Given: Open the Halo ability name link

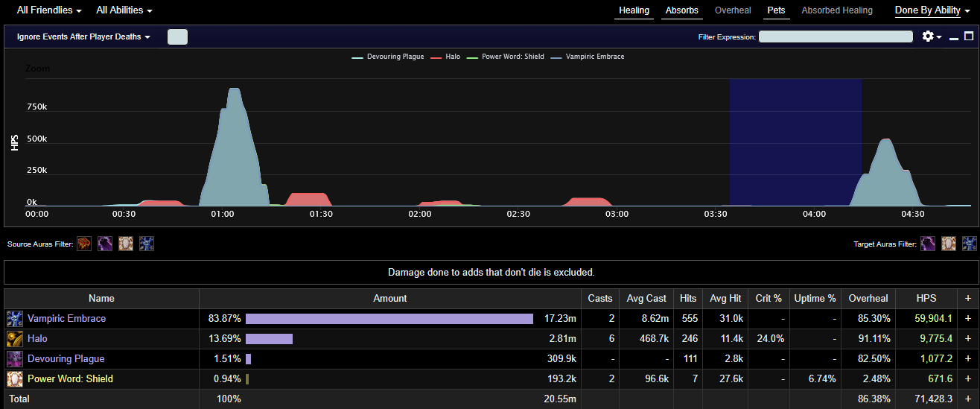Looking at the screenshot, I should 37,339.
